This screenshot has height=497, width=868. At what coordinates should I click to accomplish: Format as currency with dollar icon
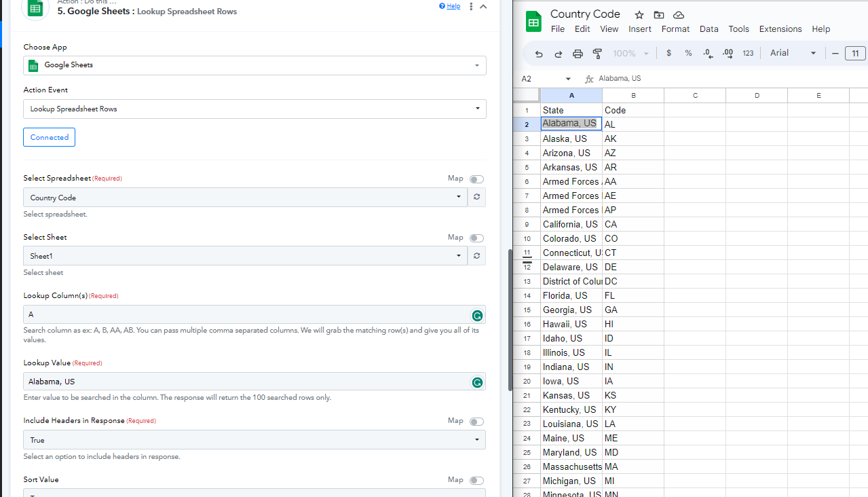[668, 53]
